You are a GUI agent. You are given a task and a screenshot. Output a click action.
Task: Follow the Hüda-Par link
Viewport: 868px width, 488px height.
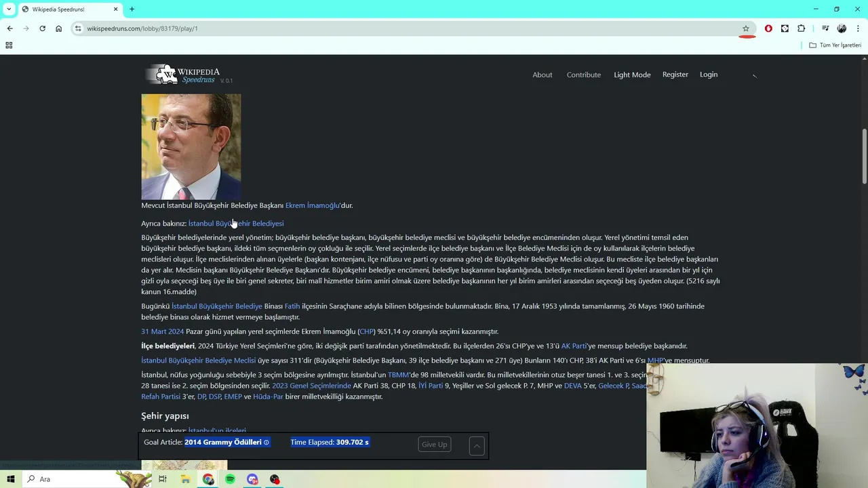pyautogui.click(x=268, y=396)
